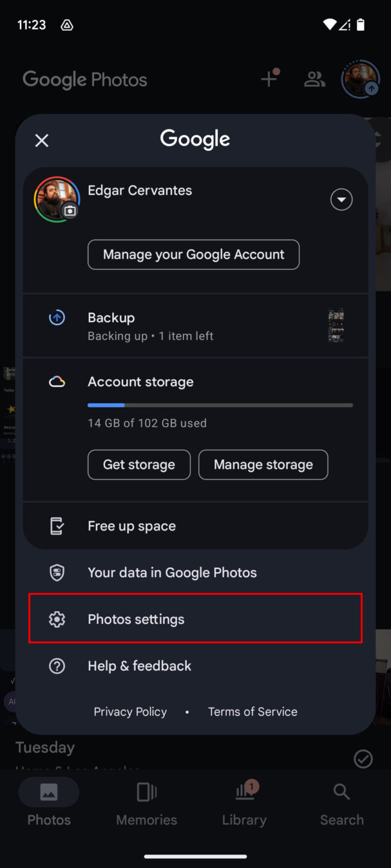Tap the Library icon with notification badge
The height and width of the screenshot is (868, 391).
click(x=244, y=791)
